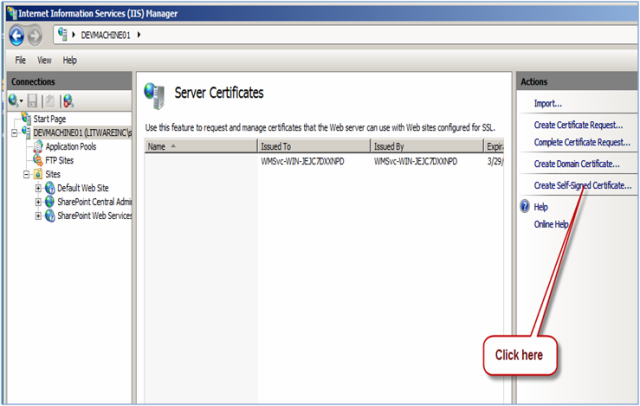Select the Start Page tree icon
Screen dimensions: 640x406
pyautogui.click(x=27, y=118)
